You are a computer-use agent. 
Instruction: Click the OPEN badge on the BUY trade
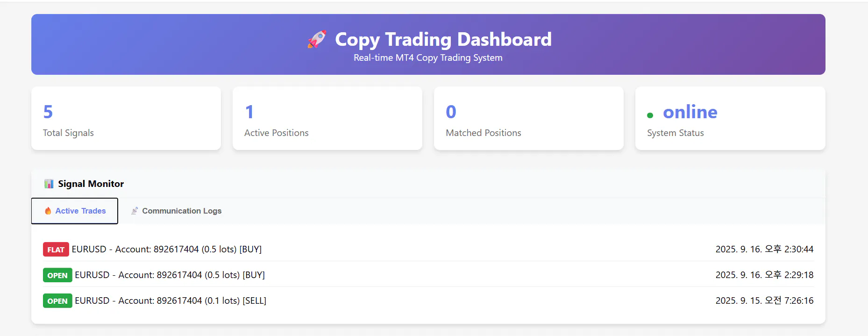[57, 275]
